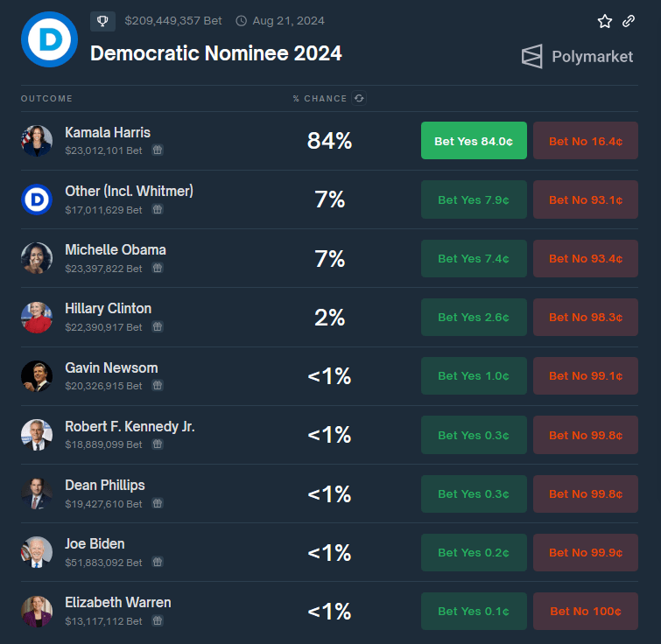Click the Democratic Party logo at top
The image size is (661, 644).
[49, 39]
